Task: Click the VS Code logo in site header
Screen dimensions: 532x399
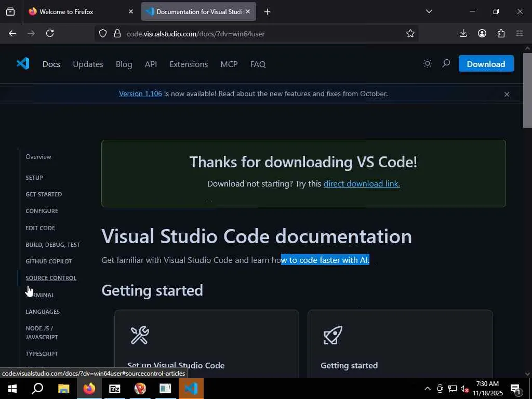Action: (23, 64)
